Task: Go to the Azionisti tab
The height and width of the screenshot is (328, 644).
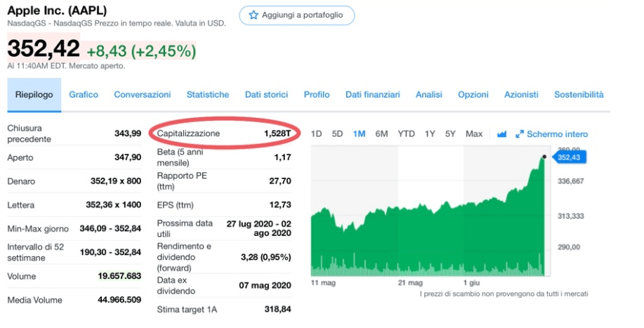Action: tap(521, 95)
